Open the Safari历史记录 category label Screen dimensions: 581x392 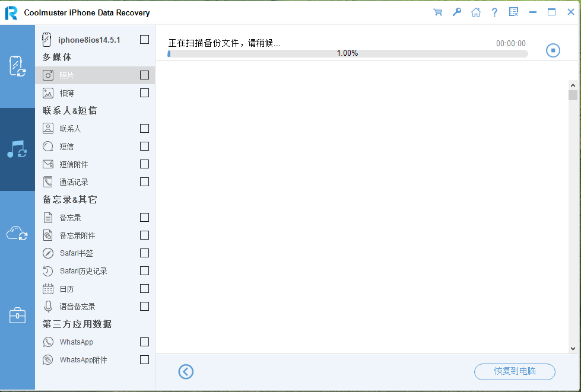pos(83,271)
